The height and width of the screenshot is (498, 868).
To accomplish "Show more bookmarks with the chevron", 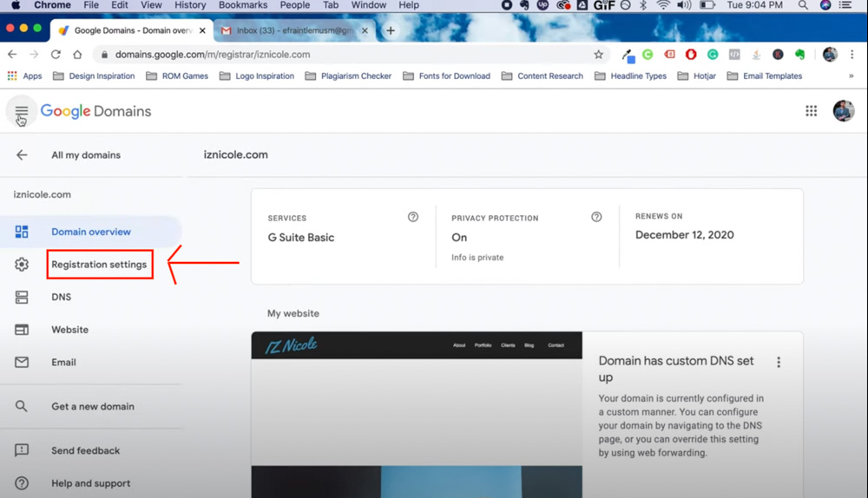I will 851,75.
